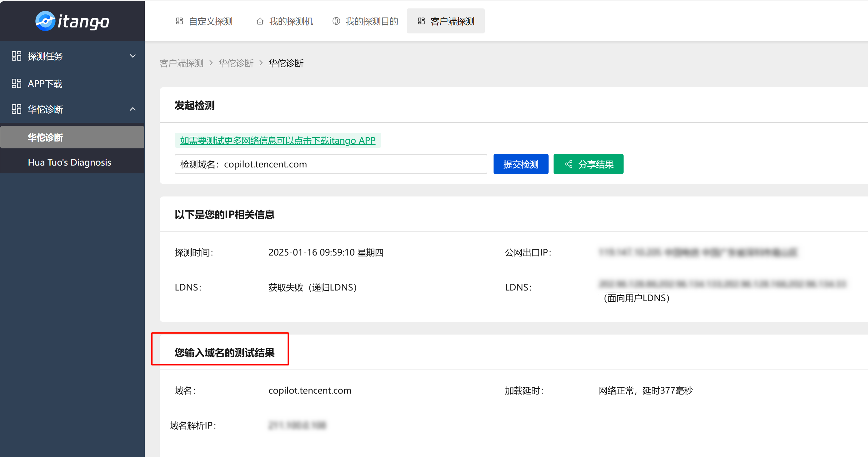Click the 检测域名 input field
The width and height of the screenshot is (868, 457).
point(354,164)
